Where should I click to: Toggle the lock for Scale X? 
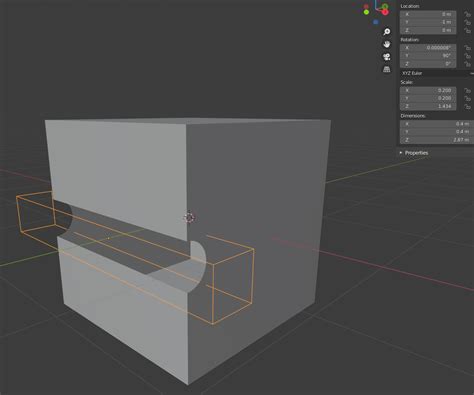pos(467,90)
